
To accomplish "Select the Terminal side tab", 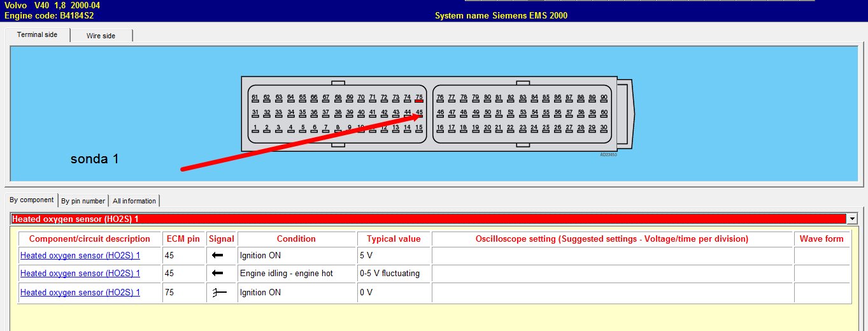I will (x=37, y=35).
